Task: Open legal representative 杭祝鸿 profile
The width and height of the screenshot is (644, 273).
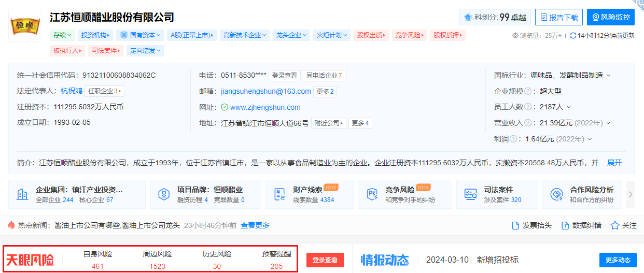Action: pos(72,91)
